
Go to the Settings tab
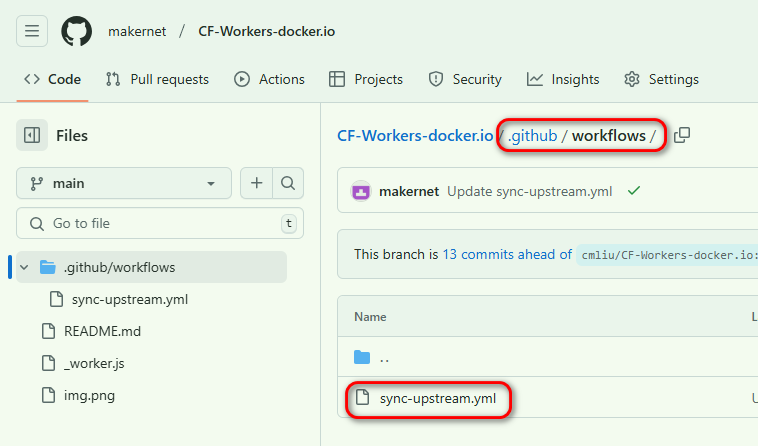click(661, 79)
